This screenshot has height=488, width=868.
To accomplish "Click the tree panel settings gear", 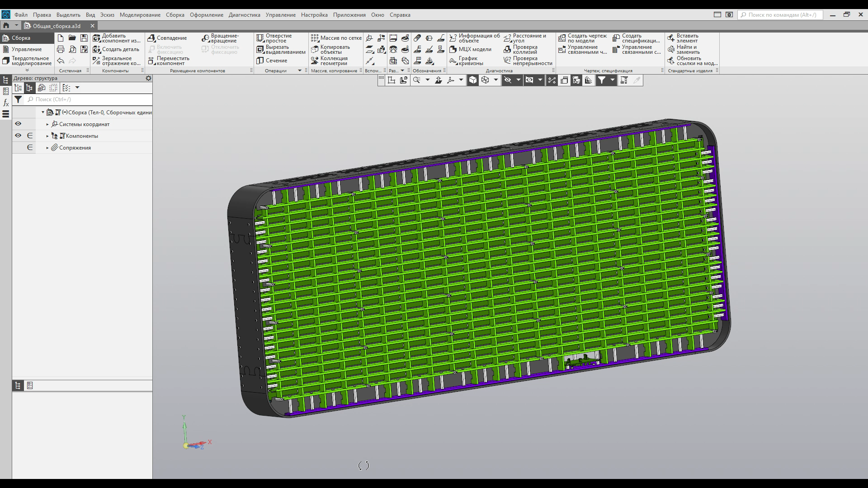I will click(148, 78).
